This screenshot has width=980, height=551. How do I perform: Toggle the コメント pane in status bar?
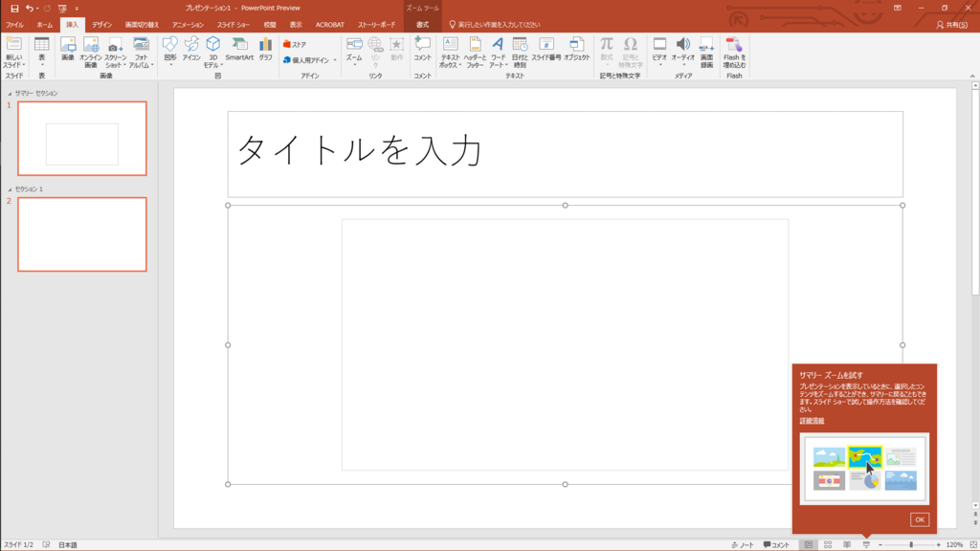[776, 544]
